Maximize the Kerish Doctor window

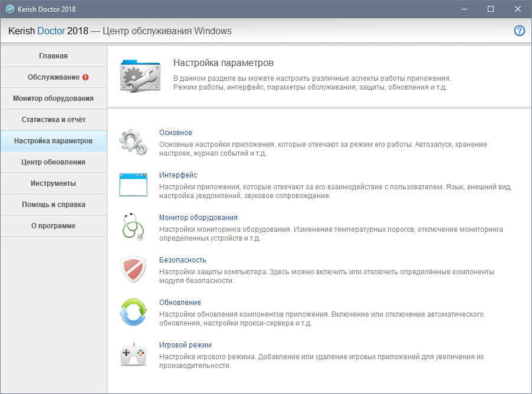click(491, 9)
